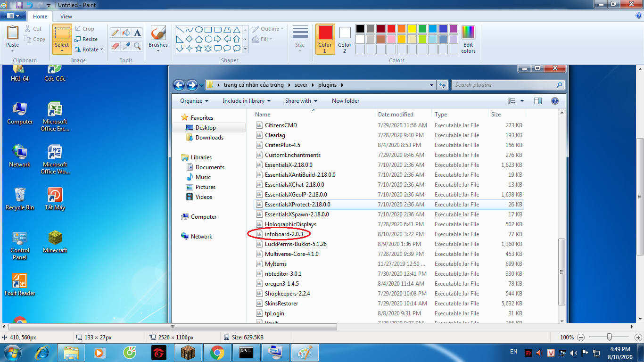
Task: Open the Size line thickness dropdown
Action: click(x=300, y=39)
